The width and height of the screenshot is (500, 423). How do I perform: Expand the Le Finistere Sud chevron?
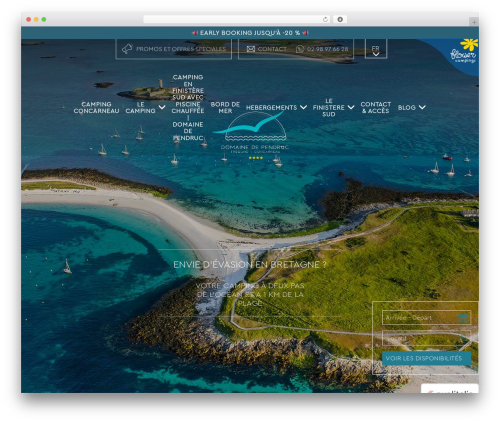351,107
